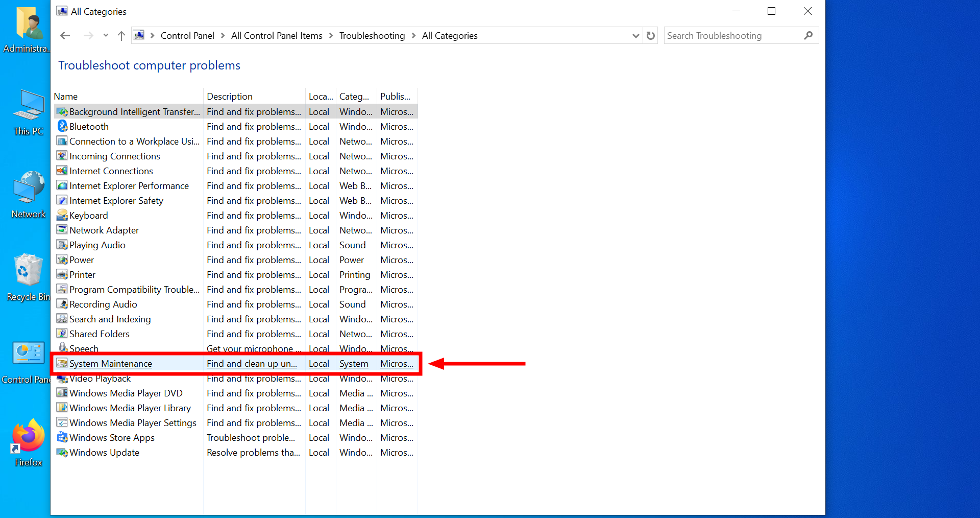Click the Internet Explorer Performance icon

point(62,185)
